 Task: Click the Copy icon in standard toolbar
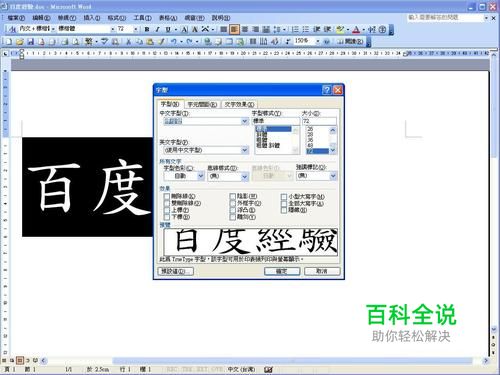[139, 42]
